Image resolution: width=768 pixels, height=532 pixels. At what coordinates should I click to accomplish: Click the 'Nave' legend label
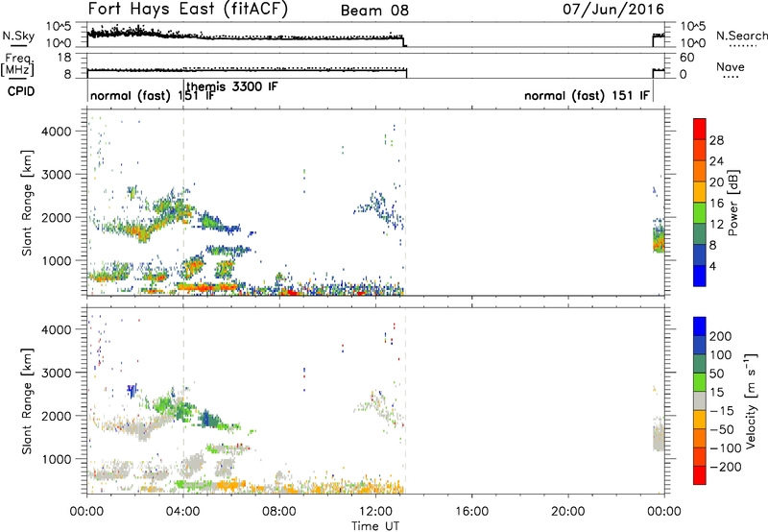pyautogui.click(x=731, y=66)
